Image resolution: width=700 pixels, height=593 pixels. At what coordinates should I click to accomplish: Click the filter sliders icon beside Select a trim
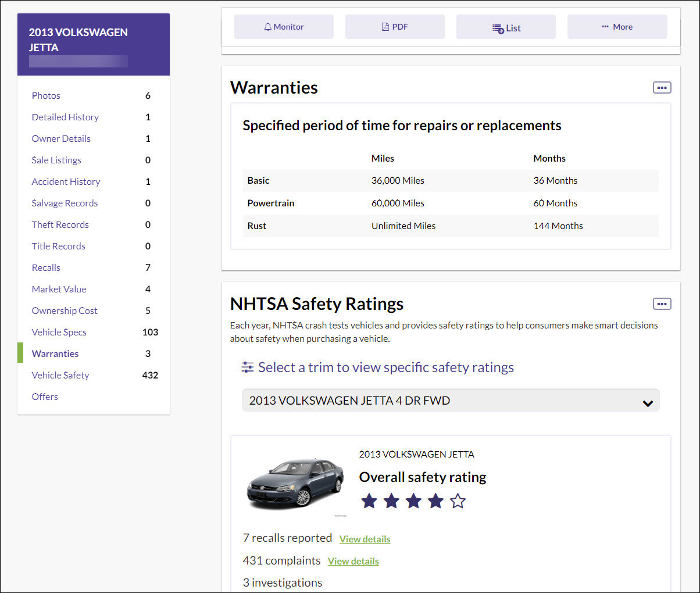coord(248,367)
